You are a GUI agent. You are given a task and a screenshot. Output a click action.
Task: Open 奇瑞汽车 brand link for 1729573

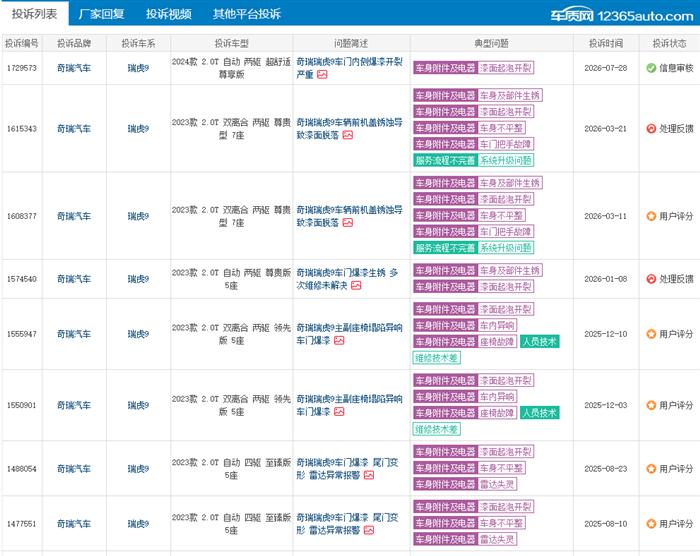(x=74, y=68)
